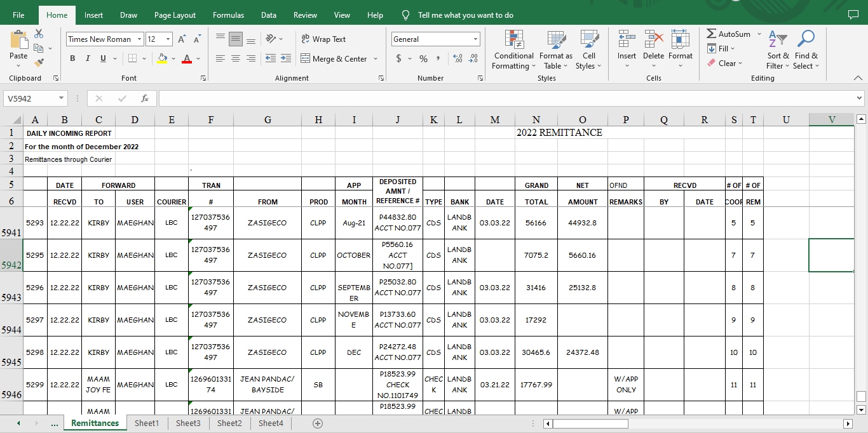Click the AutoSum button
868x433 pixels.
click(729, 34)
